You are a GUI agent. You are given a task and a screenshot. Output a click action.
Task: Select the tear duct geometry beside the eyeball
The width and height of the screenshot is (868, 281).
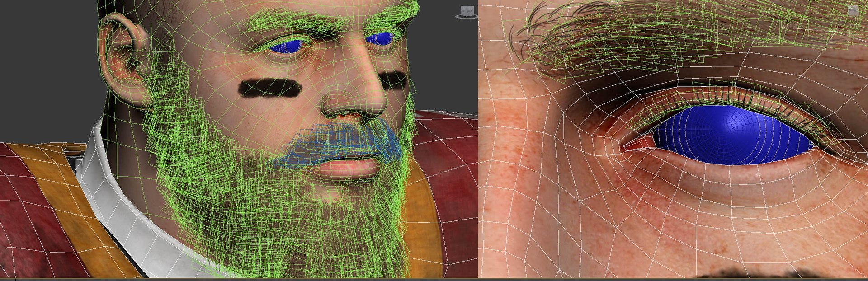click(x=637, y=144)
